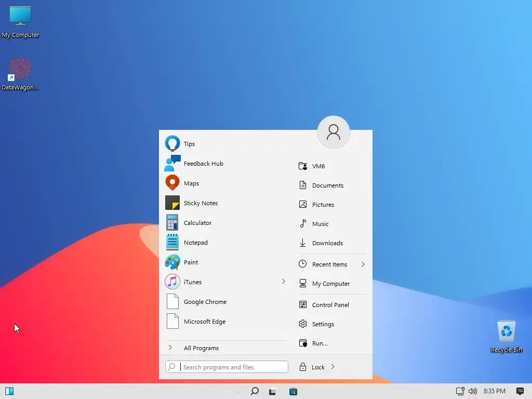Open the VM6 user folder icon
This screenshot has width=532, height=399.
303,166
